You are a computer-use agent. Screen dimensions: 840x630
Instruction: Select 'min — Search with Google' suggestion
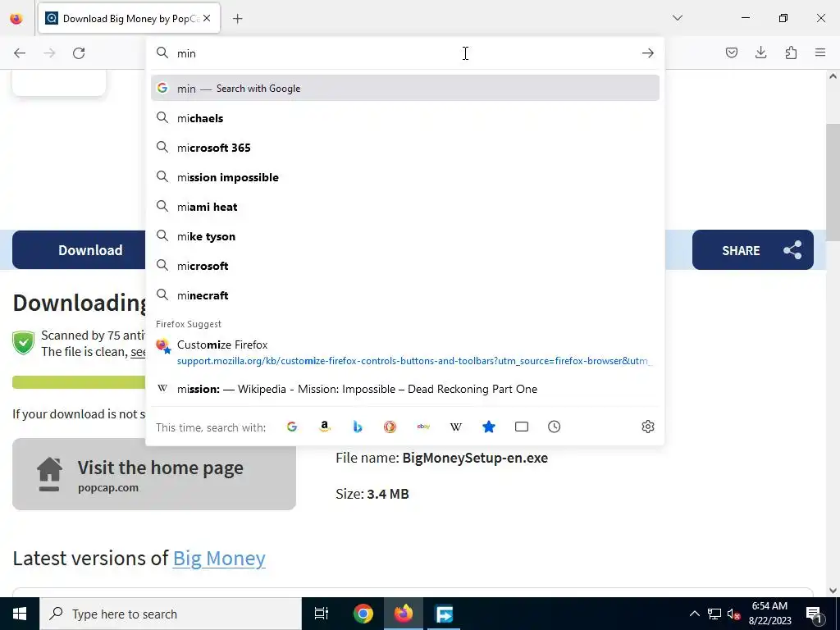tap(405, 89)
